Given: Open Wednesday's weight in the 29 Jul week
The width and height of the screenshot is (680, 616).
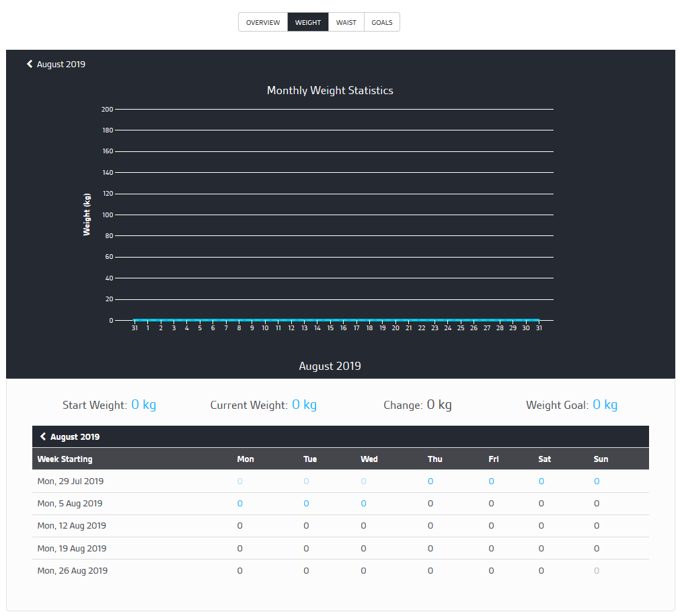Looking at the screenshot, I should tap(363, 482).
